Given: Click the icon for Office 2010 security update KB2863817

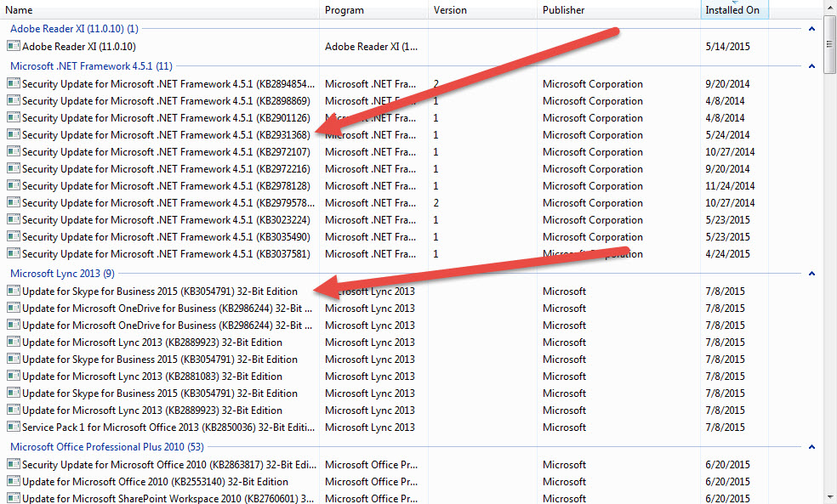Looking at the screenshot, I should 14,464.
